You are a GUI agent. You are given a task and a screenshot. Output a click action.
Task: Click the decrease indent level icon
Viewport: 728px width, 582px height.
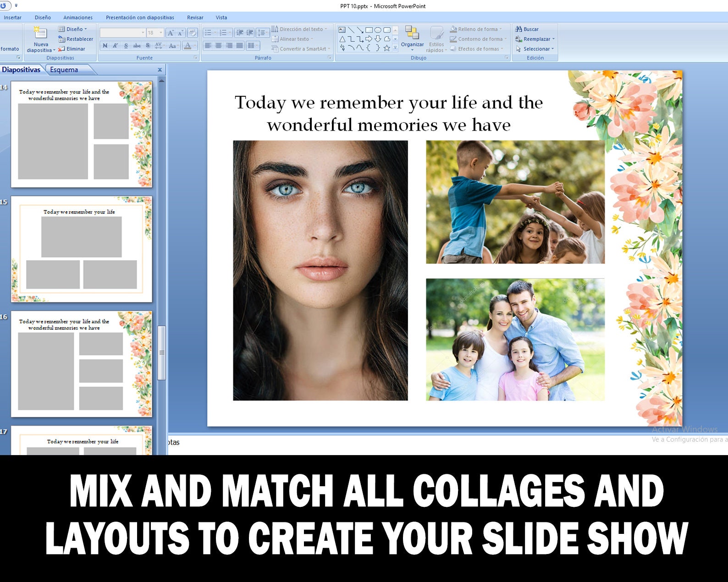pos(240,33)
